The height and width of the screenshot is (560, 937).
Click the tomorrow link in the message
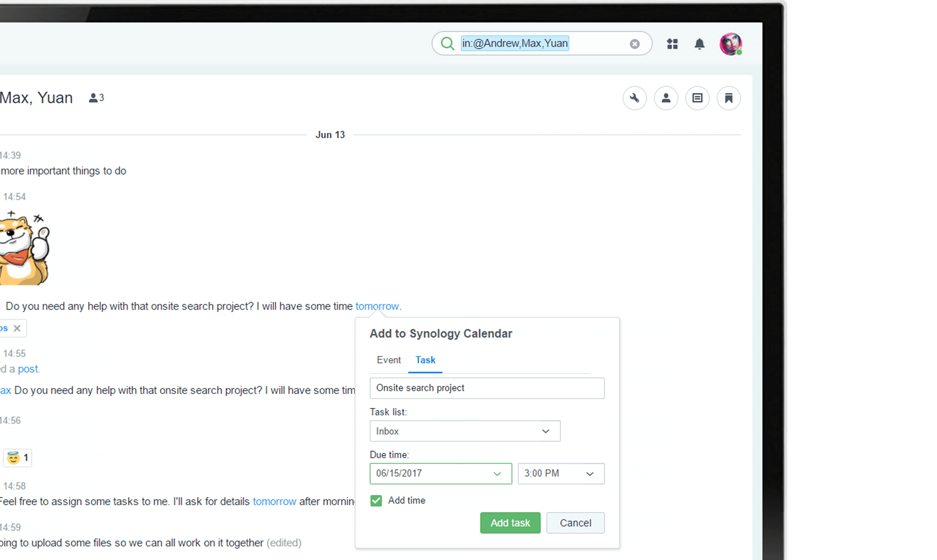[377, 306]
